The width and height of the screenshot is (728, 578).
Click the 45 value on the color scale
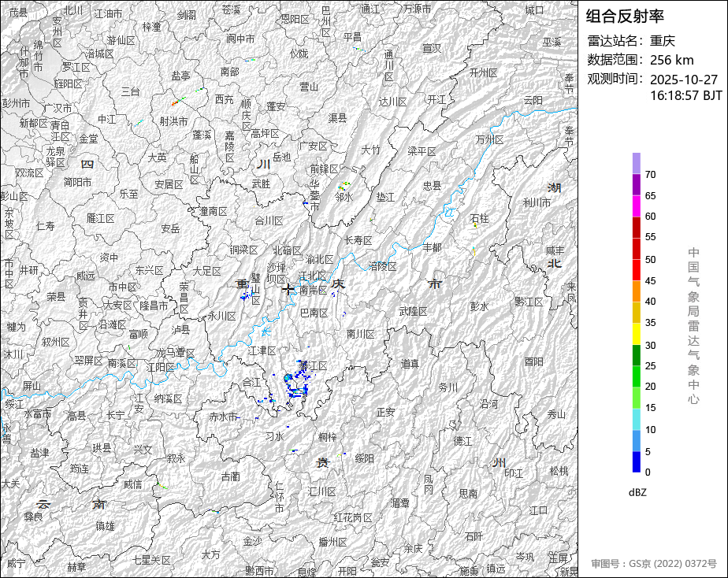(x=651, y=280)
